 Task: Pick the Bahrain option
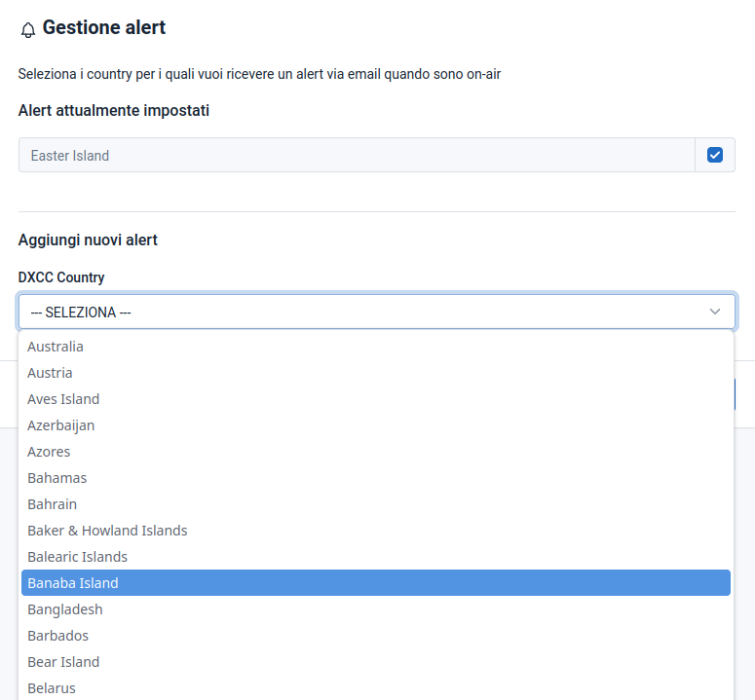pos(53,504)
